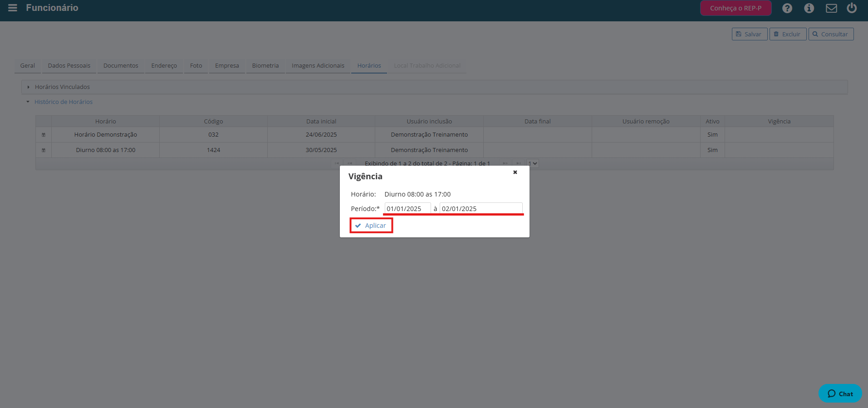Open the page number dropdown

coord(533,163)
